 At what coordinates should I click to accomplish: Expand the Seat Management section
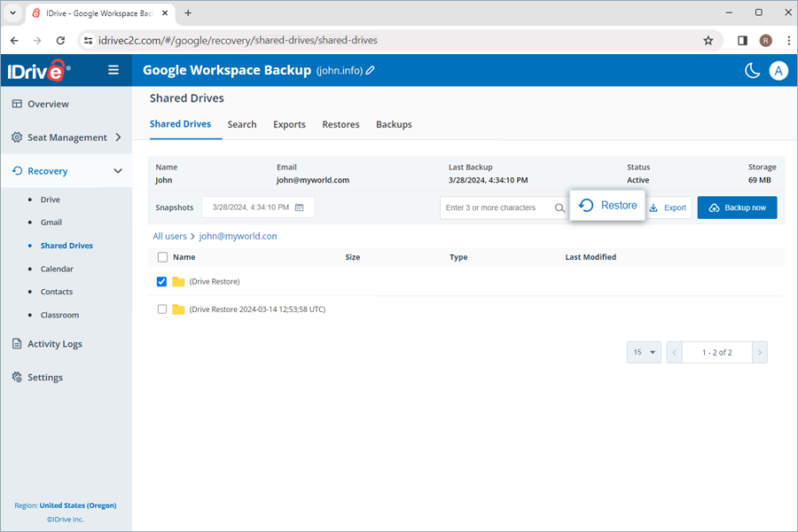[x=120, y=137]
